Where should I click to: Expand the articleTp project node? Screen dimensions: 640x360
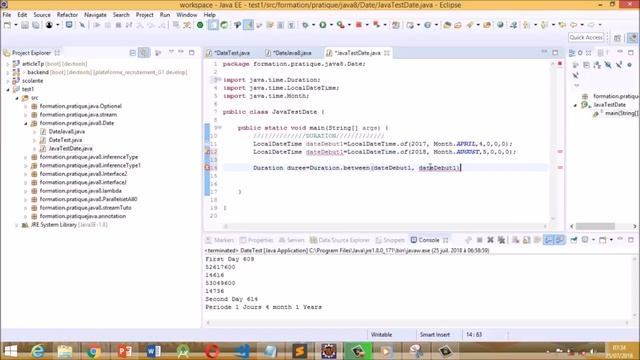(x=8, y=64)
